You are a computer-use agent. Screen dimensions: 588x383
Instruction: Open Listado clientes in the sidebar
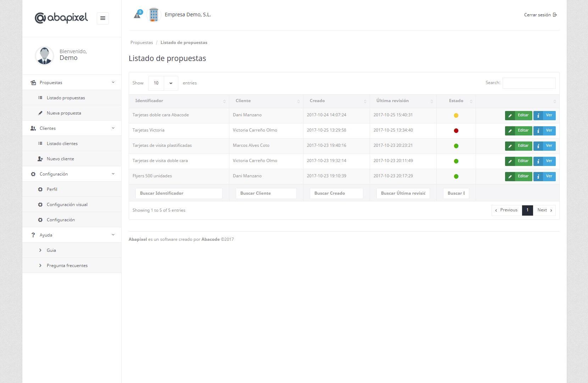click(x=72, y=144)
